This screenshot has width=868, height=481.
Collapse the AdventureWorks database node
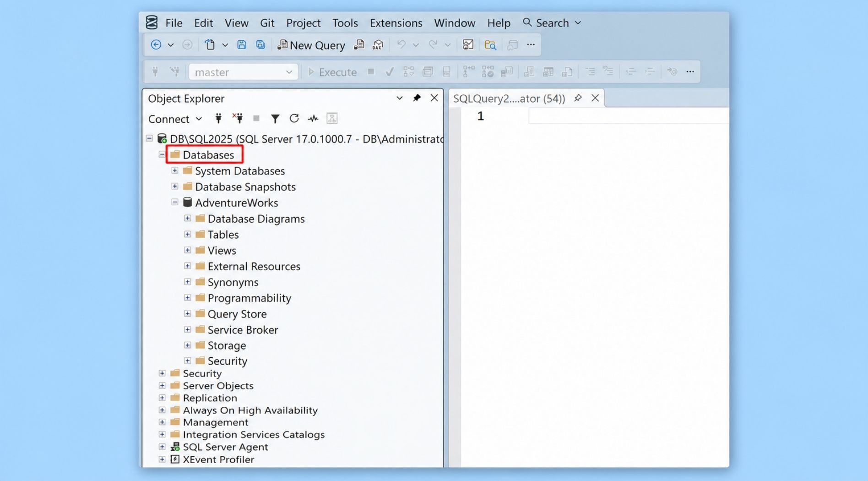click(x=175, y=202)
